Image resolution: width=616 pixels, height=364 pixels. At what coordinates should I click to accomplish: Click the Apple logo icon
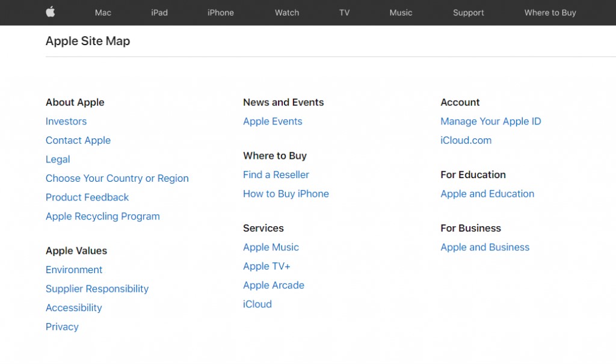[51, 12]
